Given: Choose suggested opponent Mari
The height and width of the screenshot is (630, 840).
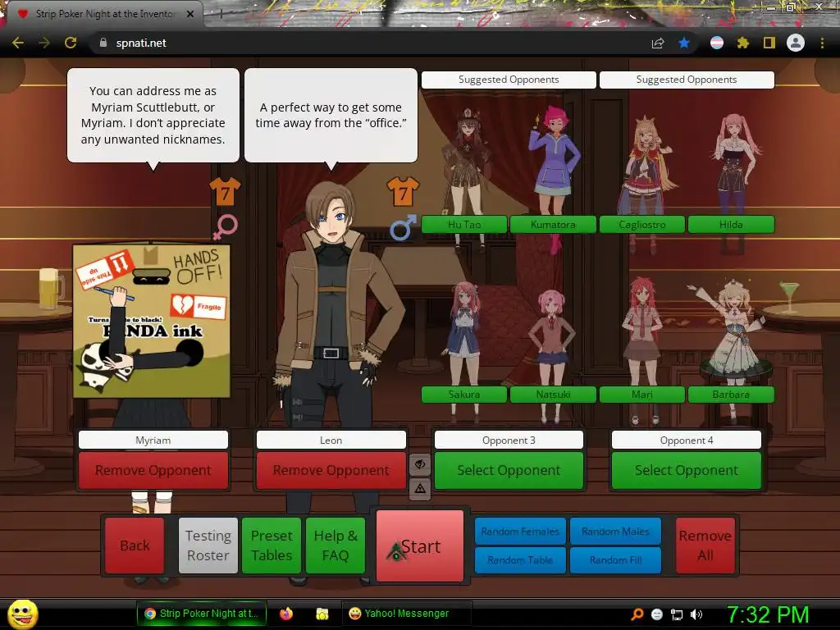Looking at the screenshot, I should pyautogui.click(x=641, y=395).
